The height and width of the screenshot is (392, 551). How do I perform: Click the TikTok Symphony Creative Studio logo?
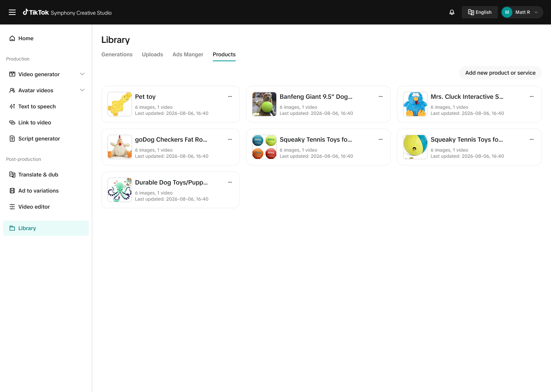[x=67, y=12]
